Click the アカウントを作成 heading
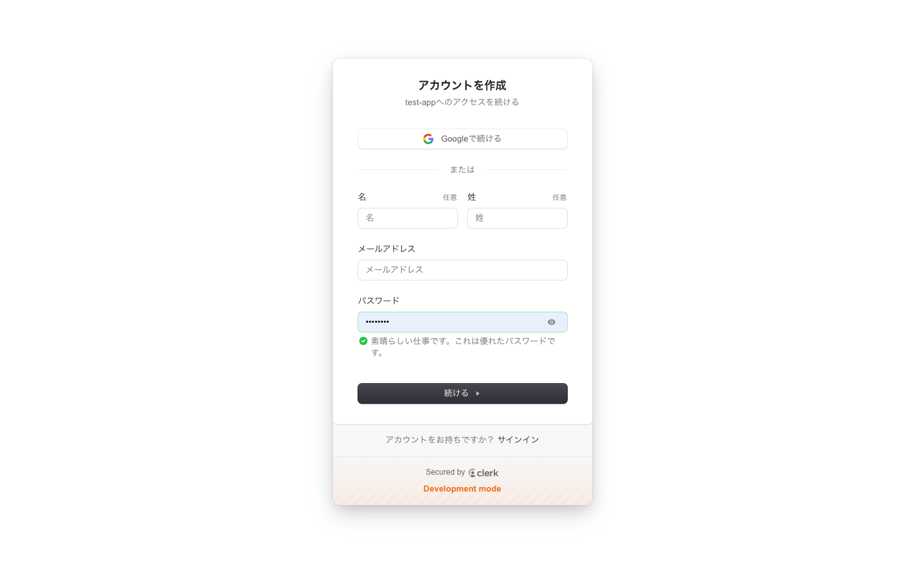 [462, 85]
